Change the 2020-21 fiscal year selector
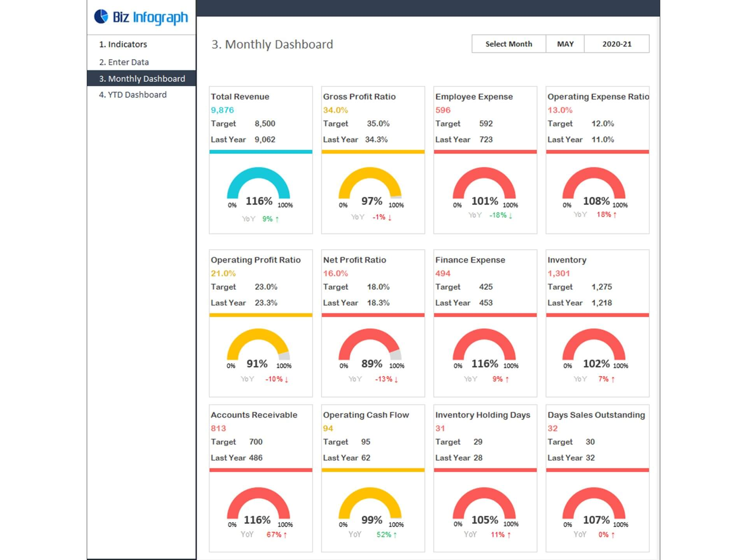Viewport: 747px width, 560px height. [x=616, y=44]
